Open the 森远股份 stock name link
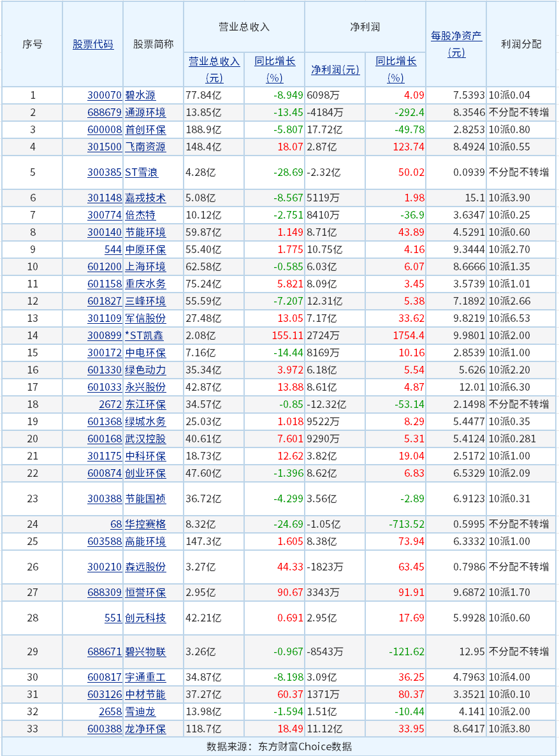The height and width of the screenshot is (756, 559). click(x=145, y=567)
